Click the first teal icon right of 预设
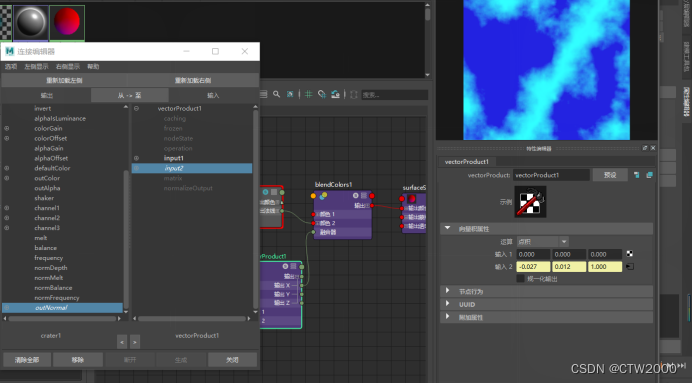Image resolution: width=693 pixels, height=384 pixels. [x=636, y=175]
